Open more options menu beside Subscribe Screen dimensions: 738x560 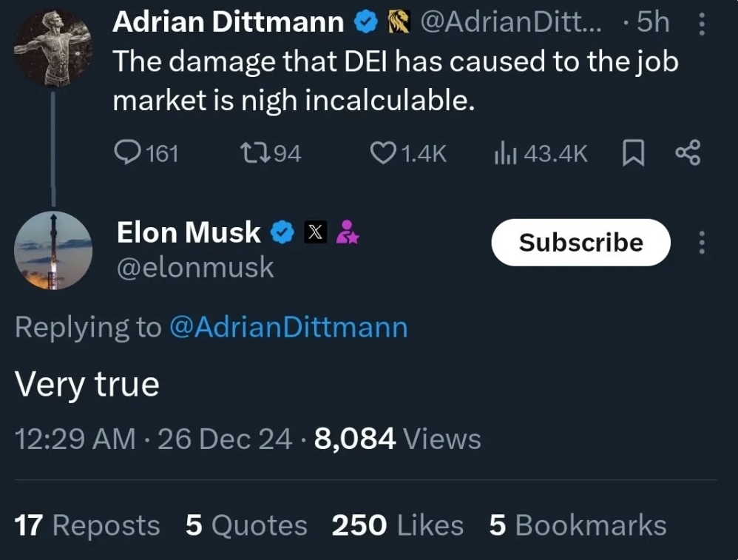701,242
